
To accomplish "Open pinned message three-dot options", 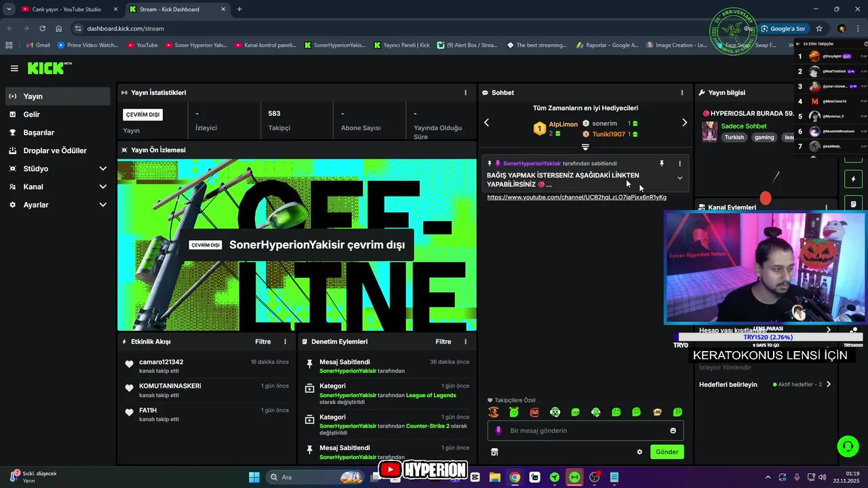I will pyautogui.click(x=679, y=163).
